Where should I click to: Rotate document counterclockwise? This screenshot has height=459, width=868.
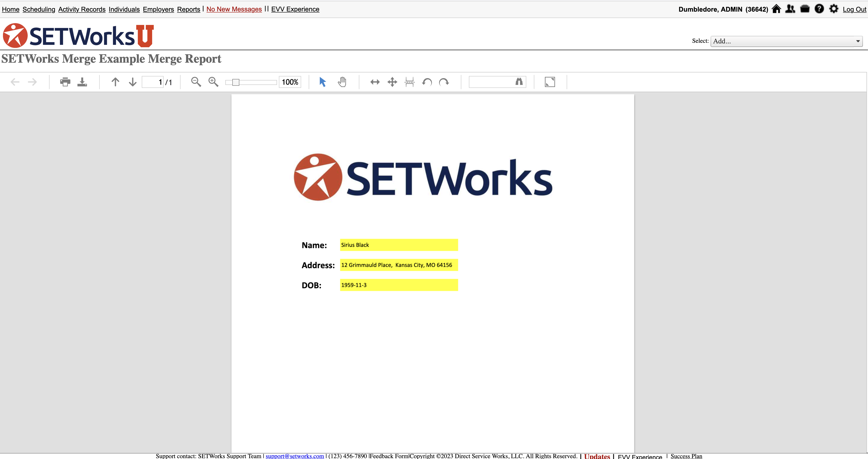pyautogui.click(x=427, y=82)
